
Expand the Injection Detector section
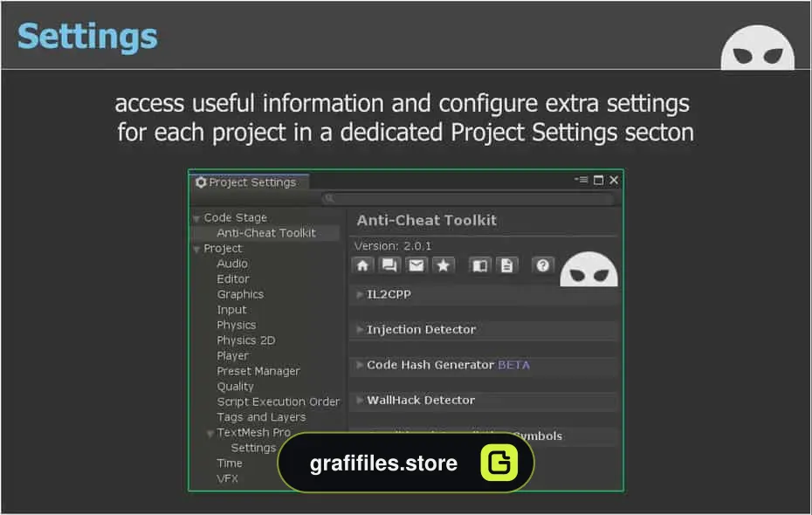coord(360,330)
